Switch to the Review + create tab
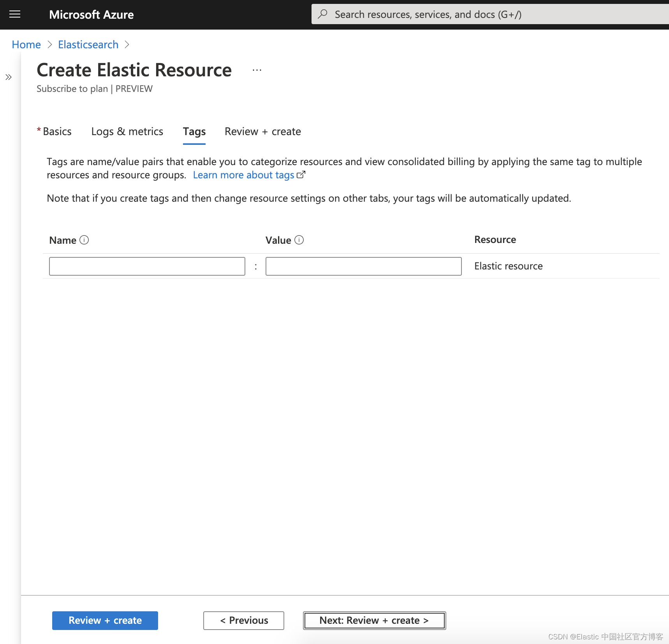The height and width of the screenshot is (644, 669). (x=262, y=132)
